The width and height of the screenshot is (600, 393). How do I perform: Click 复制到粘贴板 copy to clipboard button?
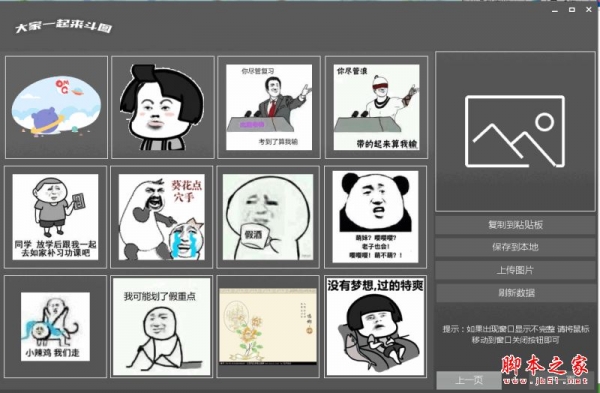(x=515, y=225)
